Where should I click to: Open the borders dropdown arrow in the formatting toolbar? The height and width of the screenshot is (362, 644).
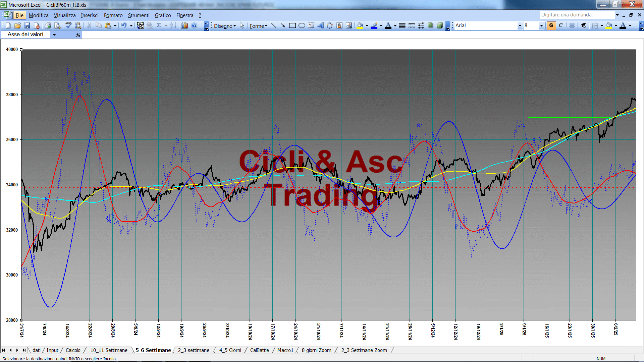(602, 25)
